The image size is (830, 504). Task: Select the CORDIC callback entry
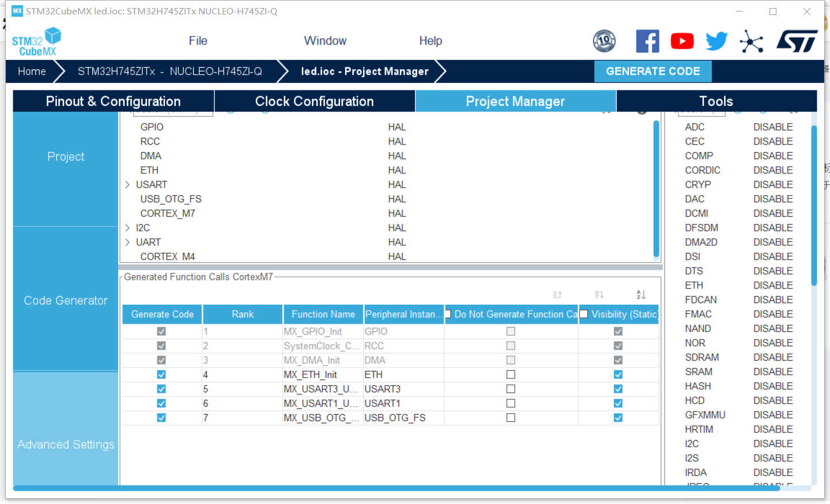[x=703, y=170]
